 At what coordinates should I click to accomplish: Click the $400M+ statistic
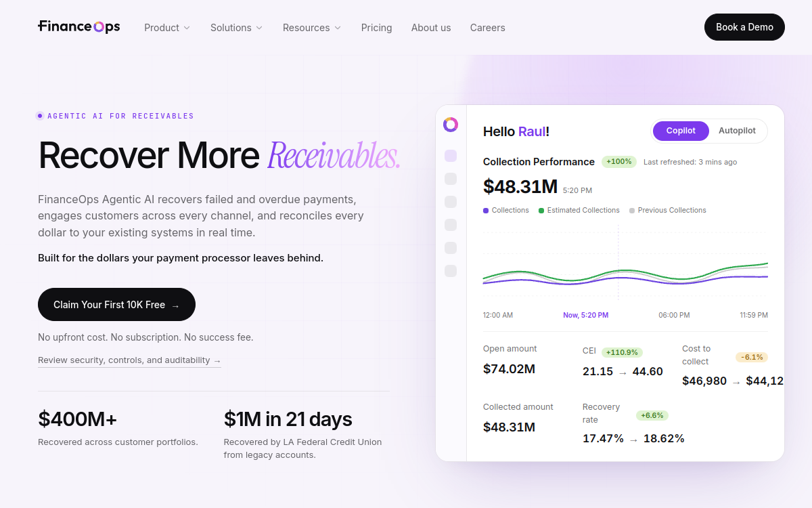(78, 419)
